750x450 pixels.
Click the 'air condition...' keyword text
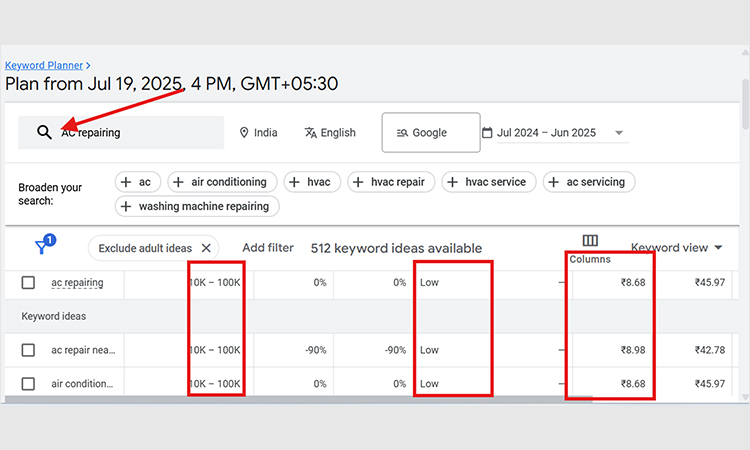[x=82, y=384]
